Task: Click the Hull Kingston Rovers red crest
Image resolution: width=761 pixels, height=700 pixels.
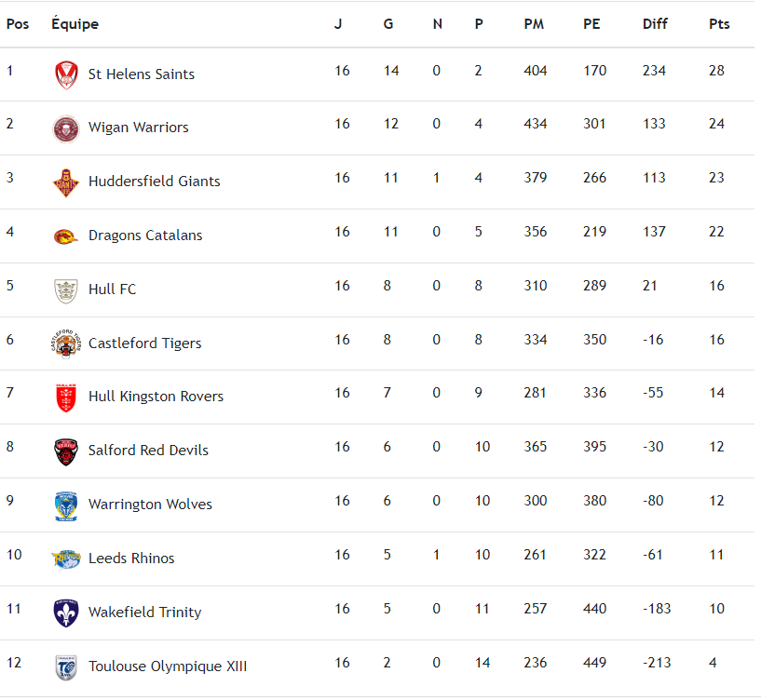Action: (66, 397)
